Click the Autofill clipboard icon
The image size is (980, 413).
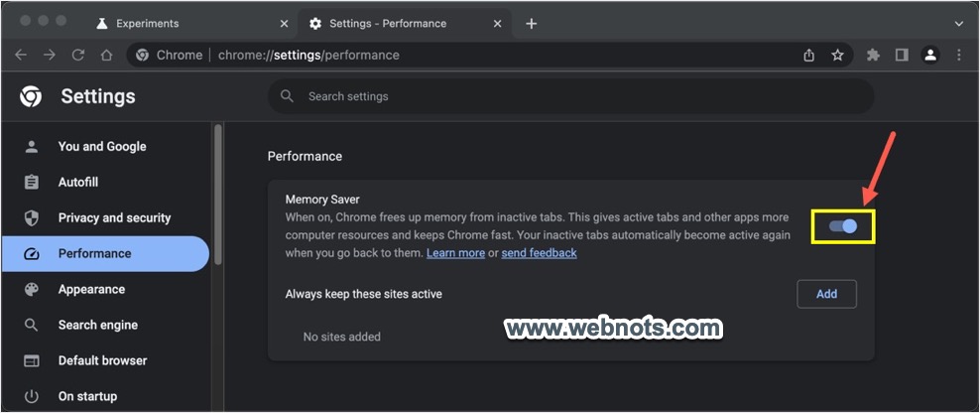32,182
